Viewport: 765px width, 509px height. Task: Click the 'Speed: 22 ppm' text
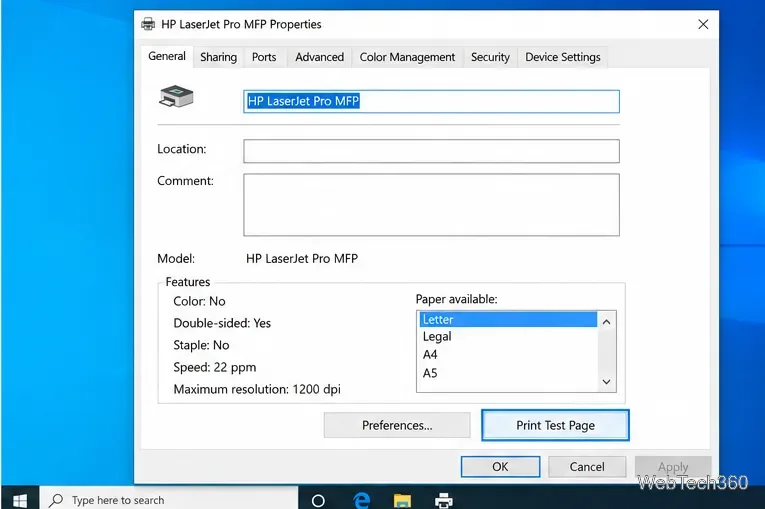pyautogui.click(x=215, y=367)
